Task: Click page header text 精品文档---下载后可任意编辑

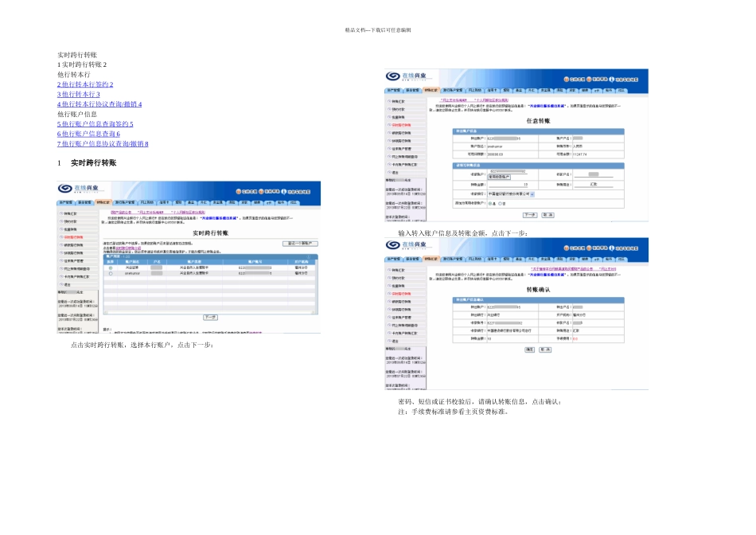Action: tap(378, 30)
